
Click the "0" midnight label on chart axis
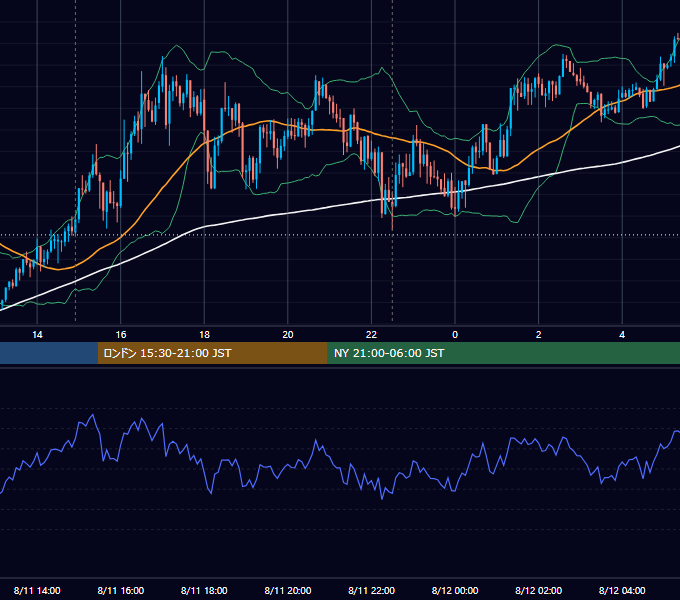(455, 335)
